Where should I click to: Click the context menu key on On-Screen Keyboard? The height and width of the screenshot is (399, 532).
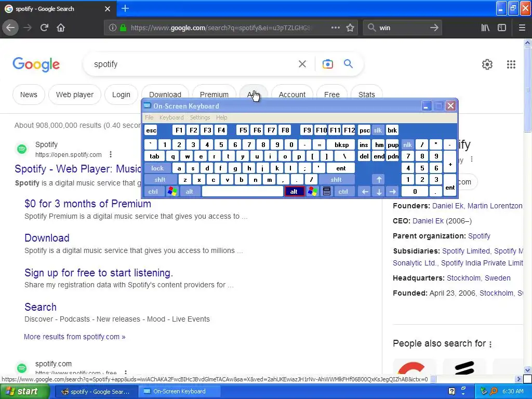coord(327,191)
